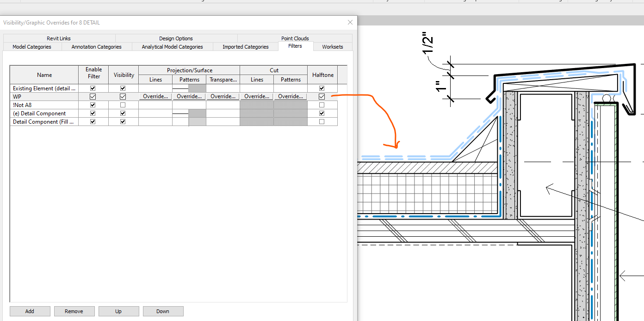This screenshot has width=644, height=321.
Task: Open the Design Options tab
Action: [176, 38]
